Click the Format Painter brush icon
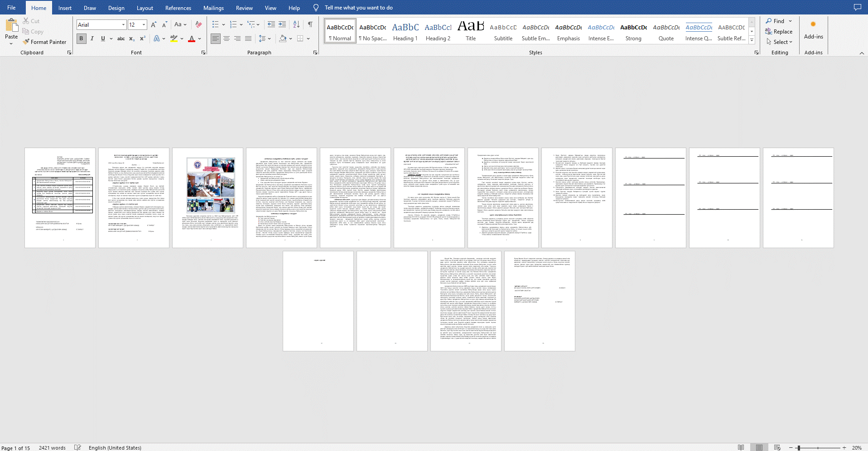The height and width of the screenshot is (451, 868). pos(26,42)
